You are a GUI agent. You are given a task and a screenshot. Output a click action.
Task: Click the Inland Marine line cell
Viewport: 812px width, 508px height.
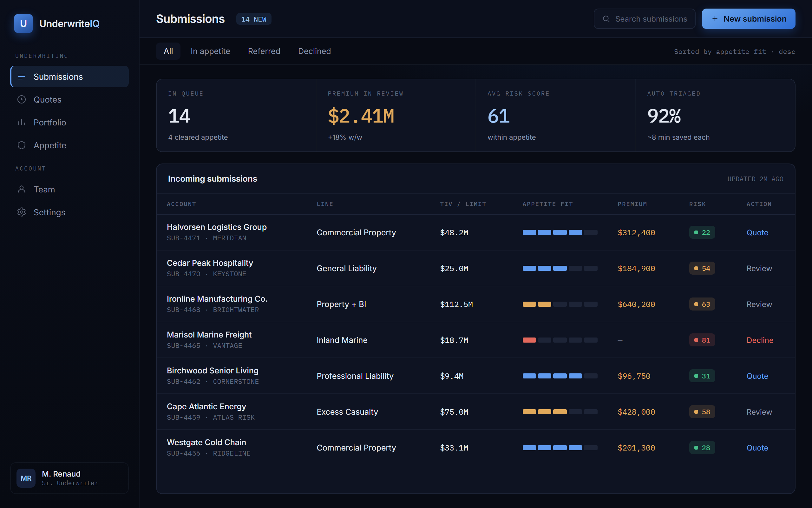coord(342,340)
